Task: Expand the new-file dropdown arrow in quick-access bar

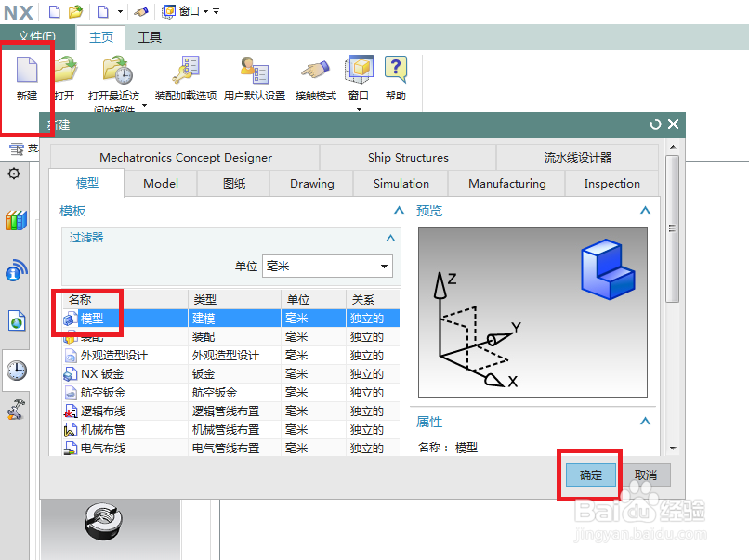Action: (x=120, y=11)
